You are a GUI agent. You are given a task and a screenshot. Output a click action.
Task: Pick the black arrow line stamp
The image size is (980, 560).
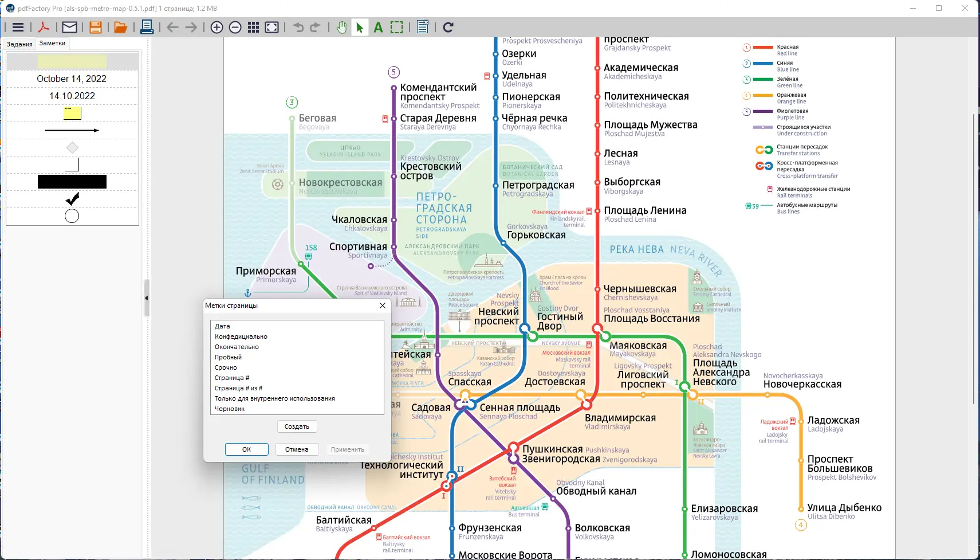(72, 130)
